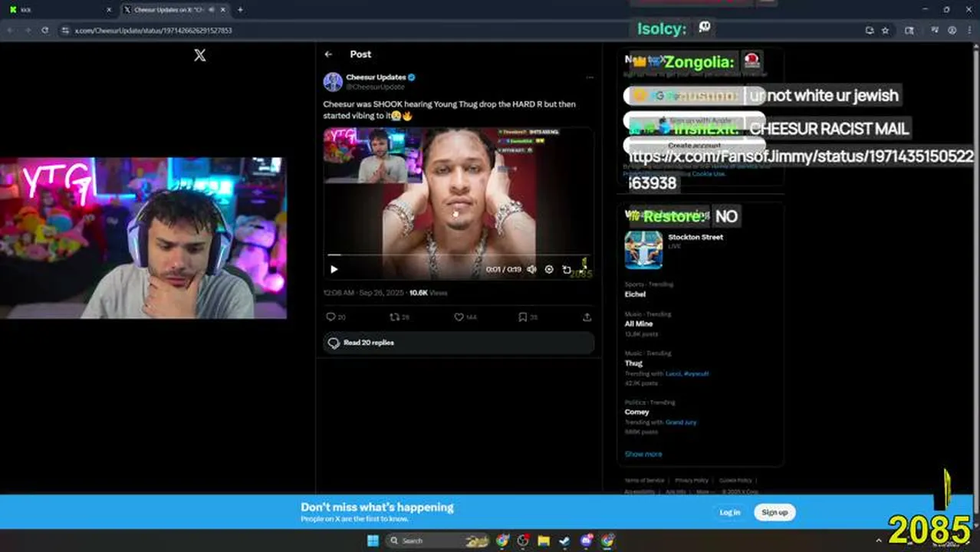
Task: Open trending topic All Mine
Action: [x=639, y=324]
